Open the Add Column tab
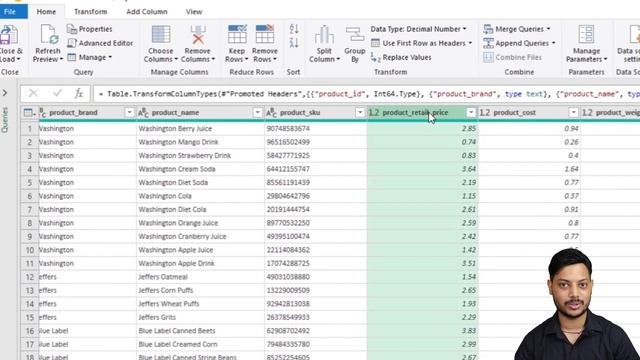The image size is (640, 360). pos(147,12)
